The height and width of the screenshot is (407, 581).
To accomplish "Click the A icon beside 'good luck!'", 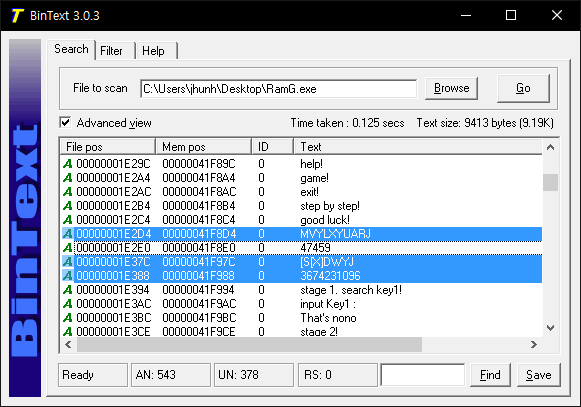I will [x=67, y=220].
